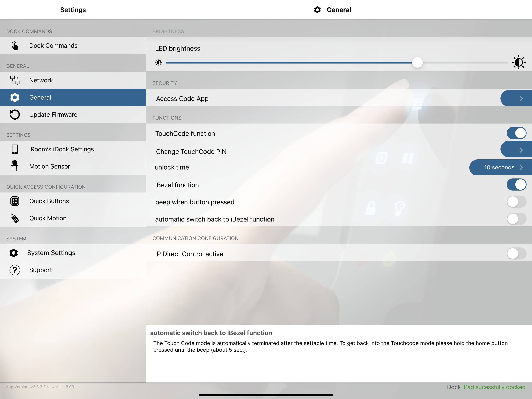This screenshot has height=399, width=532.
Task: Select Network in sidebar
Action: point(73,80)
